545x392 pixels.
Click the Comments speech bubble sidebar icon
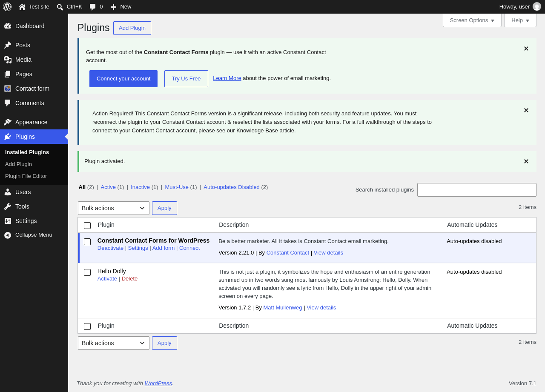point(8,103)
